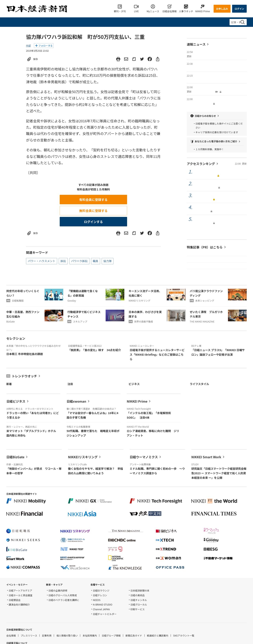Open the プレスリリース footer link

tap(29, 635)
